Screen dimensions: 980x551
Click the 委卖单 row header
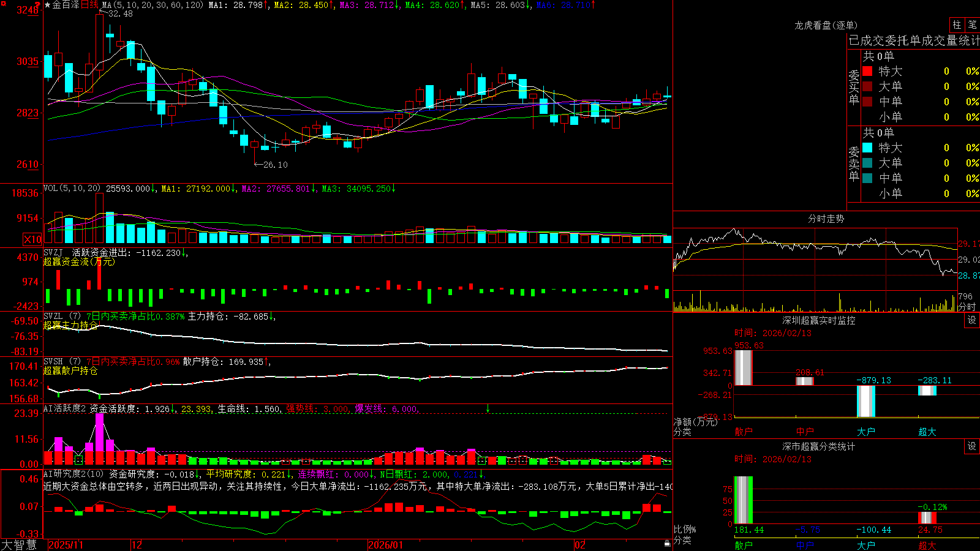[x=854, y=164]
